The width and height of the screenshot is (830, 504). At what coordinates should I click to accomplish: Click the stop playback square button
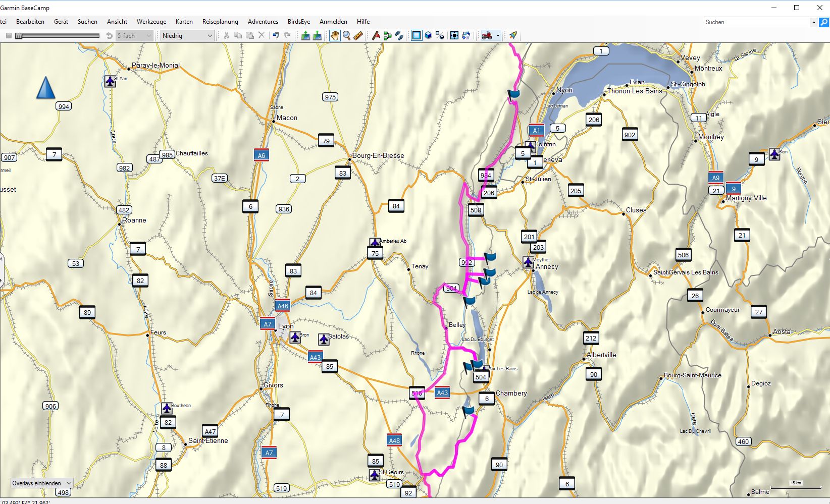coord(9,35)
